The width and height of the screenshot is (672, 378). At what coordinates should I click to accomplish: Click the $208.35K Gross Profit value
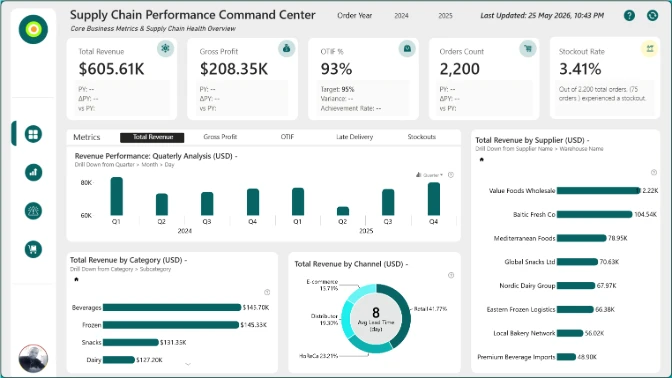tap(234, 69)
